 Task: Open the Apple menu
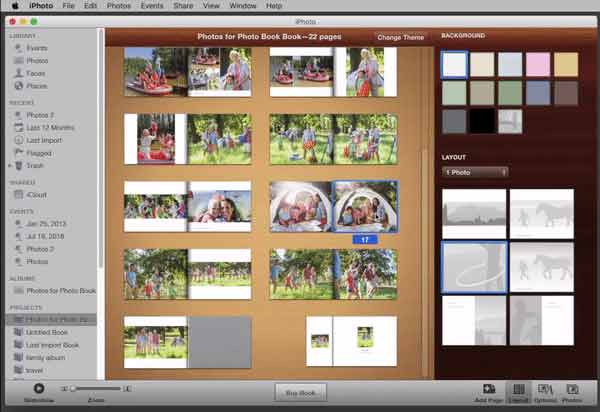pos(15,5)
